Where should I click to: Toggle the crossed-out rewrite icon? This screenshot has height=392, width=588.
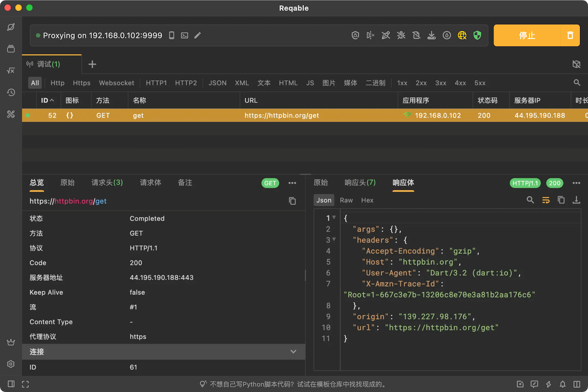[386, 35]
